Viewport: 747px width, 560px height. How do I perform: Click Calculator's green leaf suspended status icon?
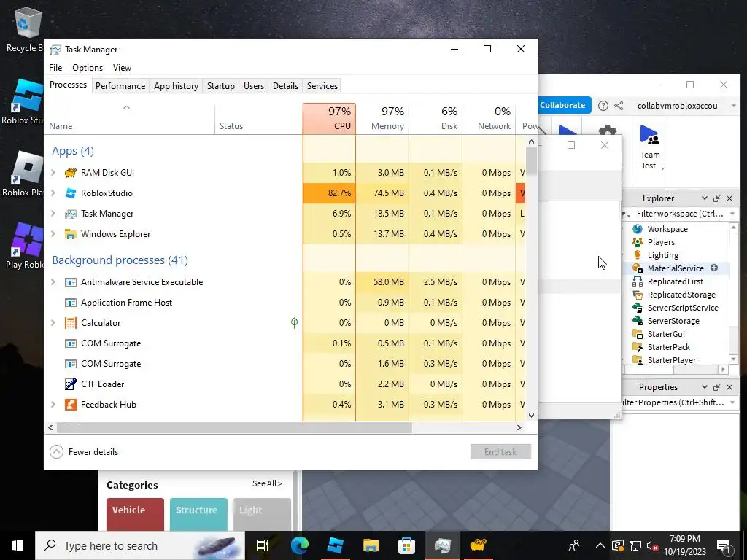295,323
